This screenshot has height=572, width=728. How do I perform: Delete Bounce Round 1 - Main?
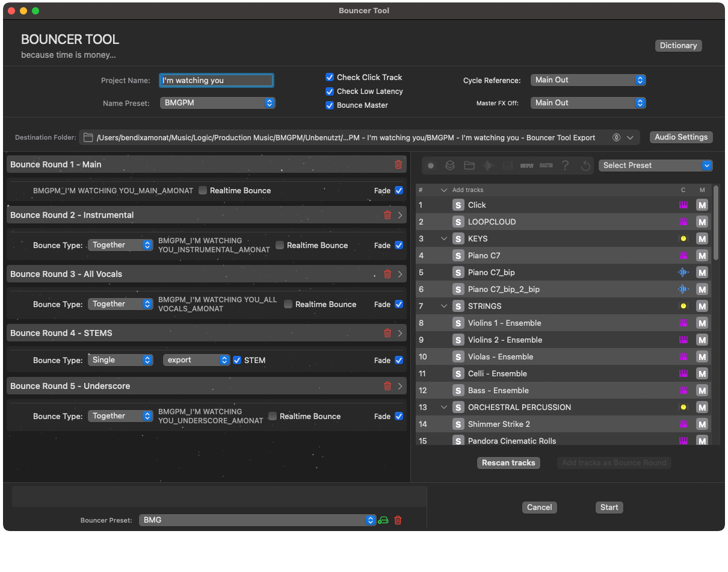(x=398, y=164)
